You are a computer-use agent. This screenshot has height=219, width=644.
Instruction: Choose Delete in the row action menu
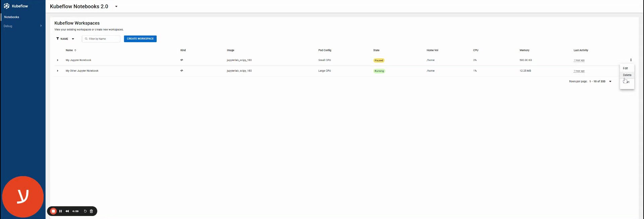point(627,75)
